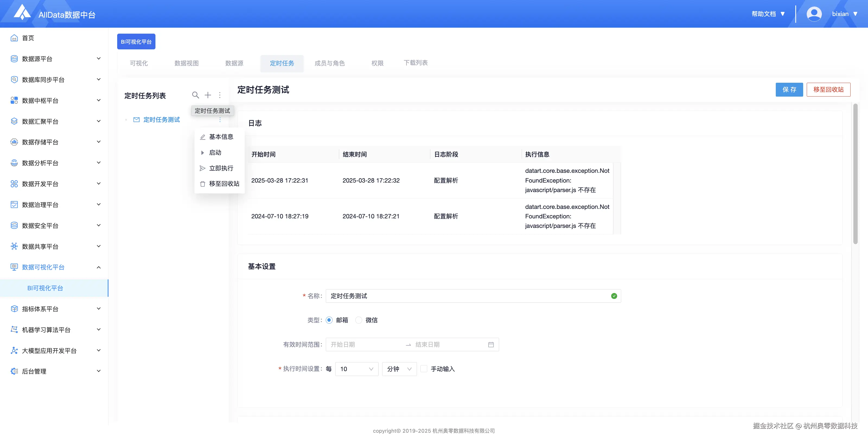Open the interval value 10 dropdown
The width and height of the screenshot is (868, 440).
point(356,369)
